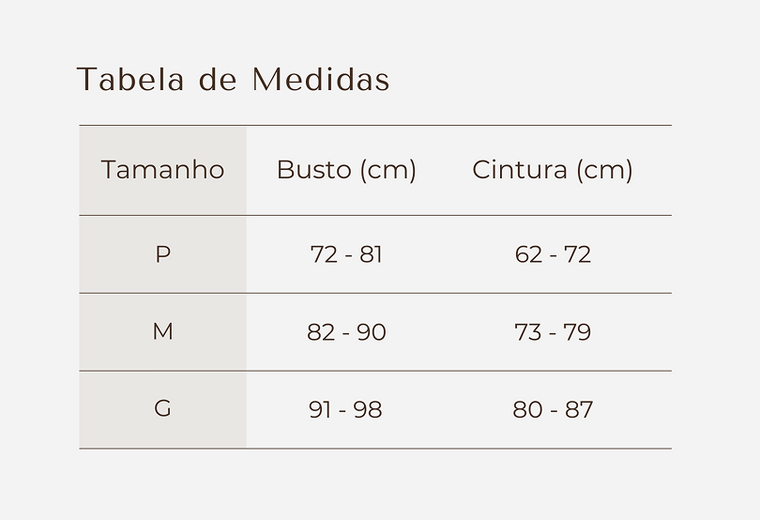
Task: Select size M in the Tamanho column
Action: [163, 332]
